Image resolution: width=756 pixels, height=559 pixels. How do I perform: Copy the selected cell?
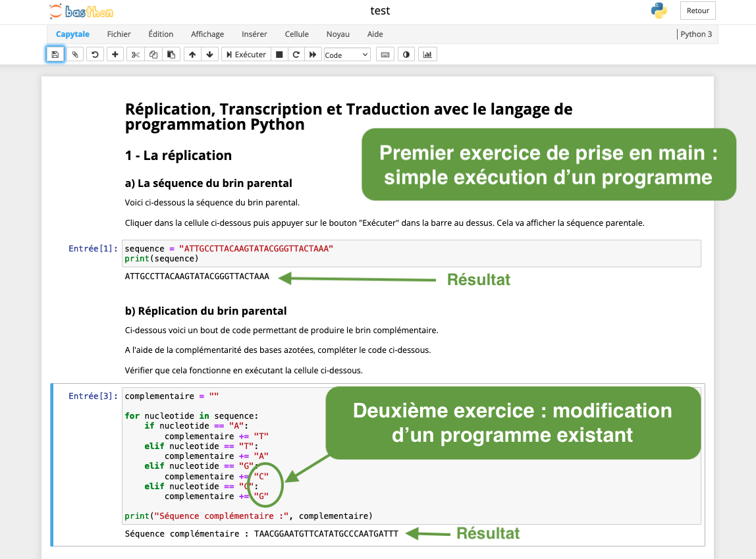(x=153, y=55)
